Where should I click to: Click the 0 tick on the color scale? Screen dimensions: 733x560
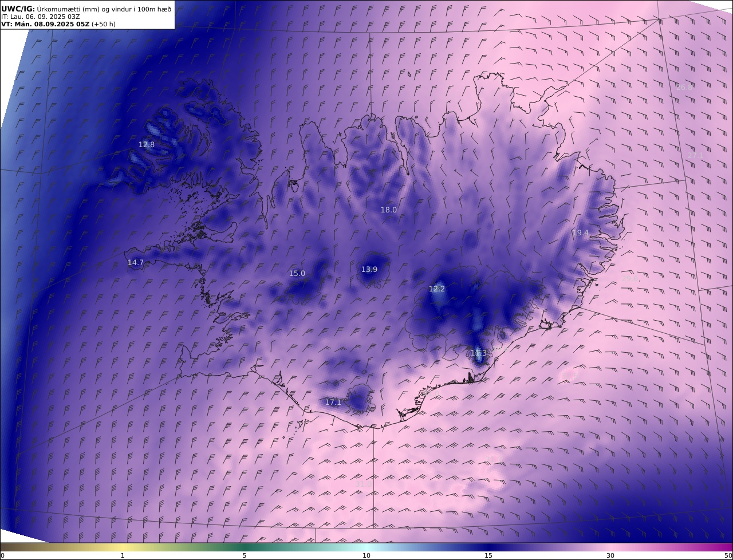pos(2,555)
